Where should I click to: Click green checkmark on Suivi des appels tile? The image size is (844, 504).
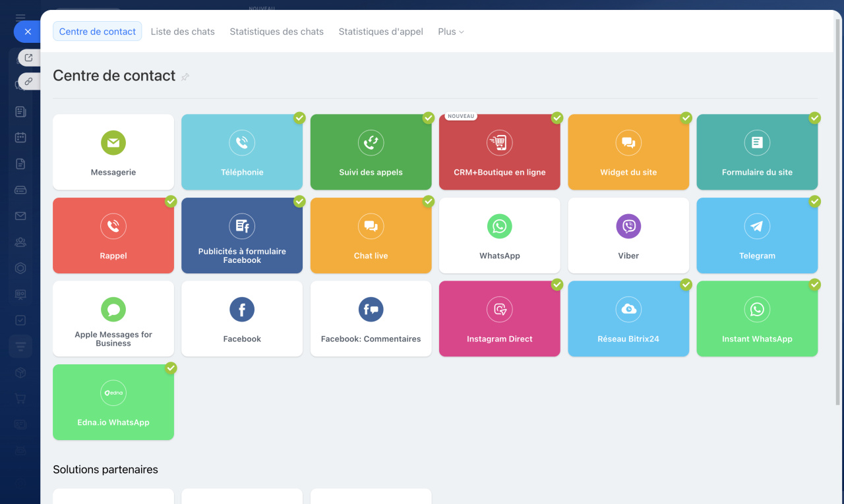(429, 118)
